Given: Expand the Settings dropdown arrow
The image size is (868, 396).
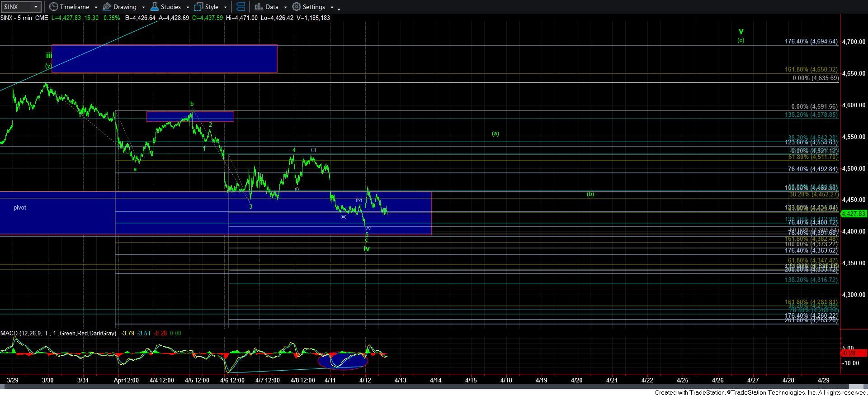Looking at the screenshot, I should pyautogui.click(x=332, y=7).
